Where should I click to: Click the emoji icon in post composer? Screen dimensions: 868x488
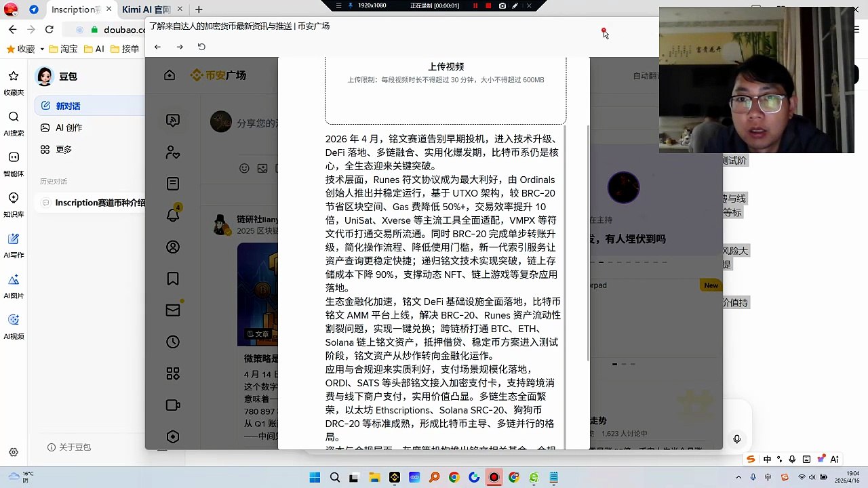tap(244, 168)
